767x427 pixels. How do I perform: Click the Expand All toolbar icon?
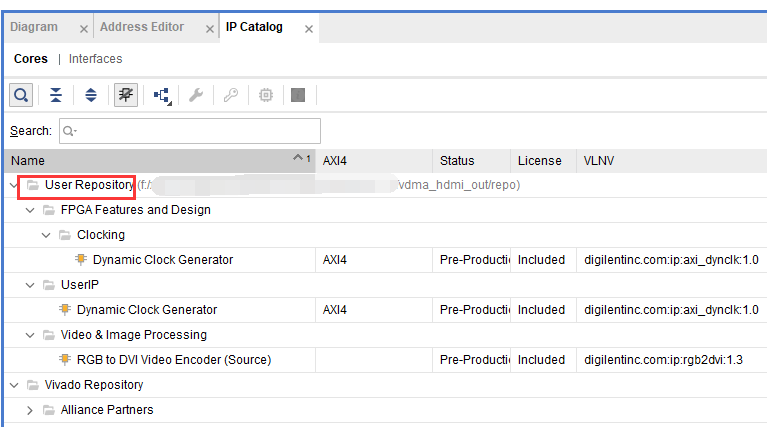(x=91, y=95)
